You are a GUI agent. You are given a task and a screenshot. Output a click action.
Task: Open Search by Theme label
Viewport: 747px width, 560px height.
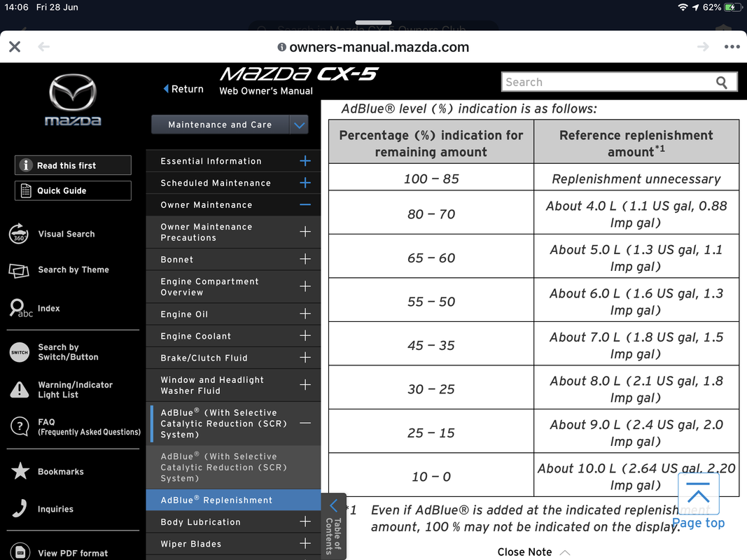tap(74, 269)
